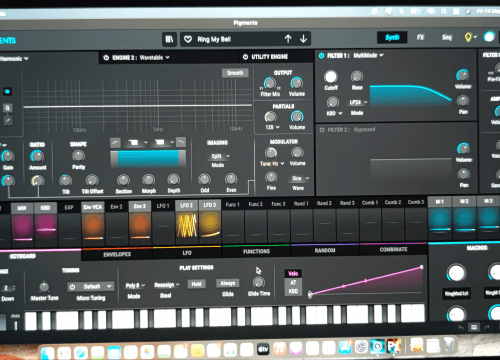Screen dimensions: 500x360
Task: Enable Filter 2 with its power button
Action: [322, 130]
